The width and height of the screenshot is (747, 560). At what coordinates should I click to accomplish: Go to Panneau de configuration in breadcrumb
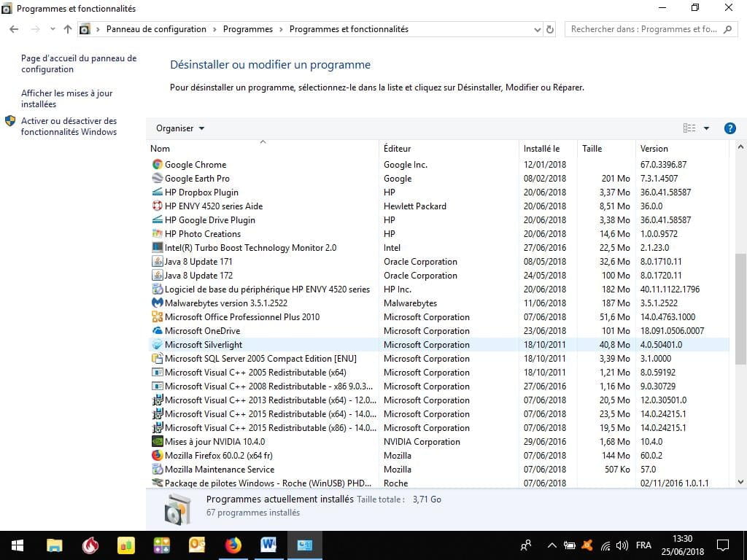click(x=156, y=29)
